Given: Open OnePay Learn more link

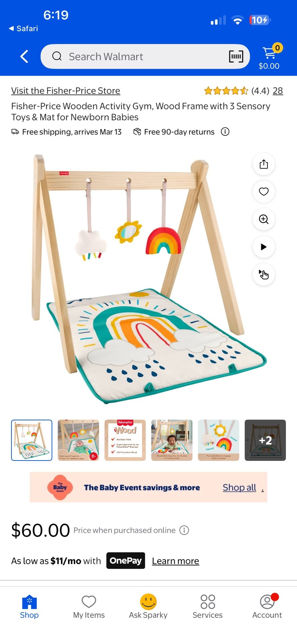Looking at the screenshot, I should (x=176, y=561).
